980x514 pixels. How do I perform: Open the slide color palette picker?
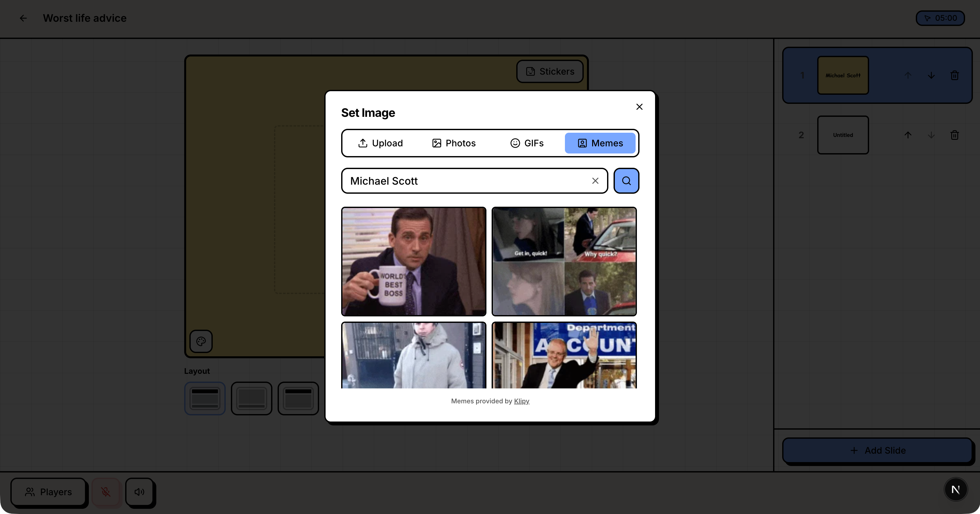(200, 341)
